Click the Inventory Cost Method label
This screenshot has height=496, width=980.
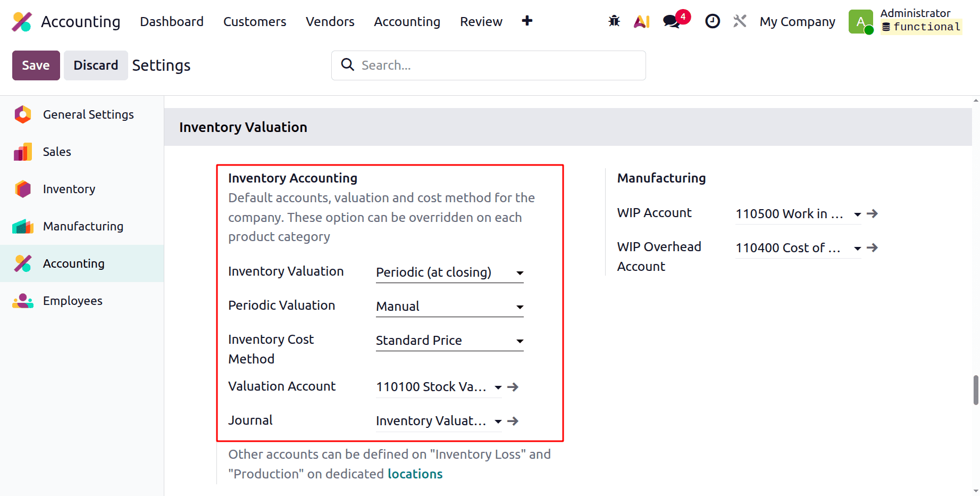(271, 349)
